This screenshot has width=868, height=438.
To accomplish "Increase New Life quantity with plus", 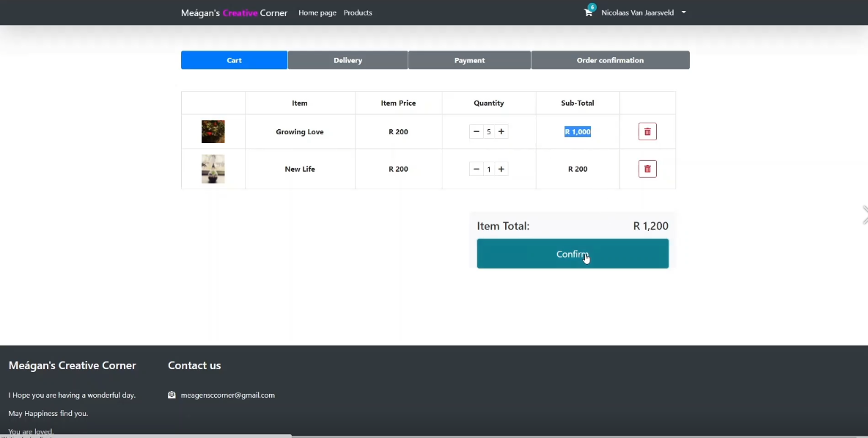I will pos(501,169).
